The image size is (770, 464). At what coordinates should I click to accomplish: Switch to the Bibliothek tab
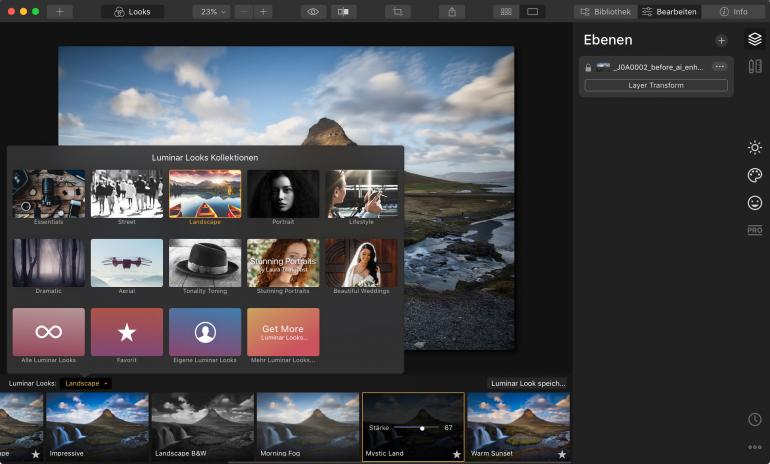[x=605, y=12]
